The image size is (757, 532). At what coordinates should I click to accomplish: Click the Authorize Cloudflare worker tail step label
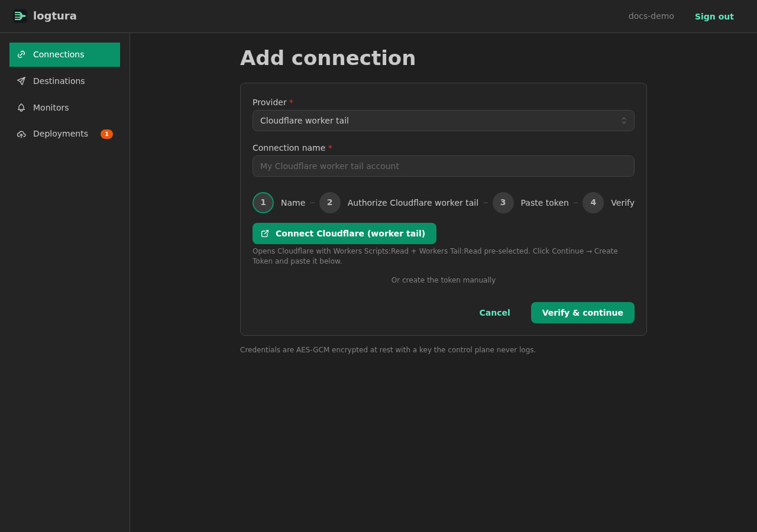(x=413, y=203)
